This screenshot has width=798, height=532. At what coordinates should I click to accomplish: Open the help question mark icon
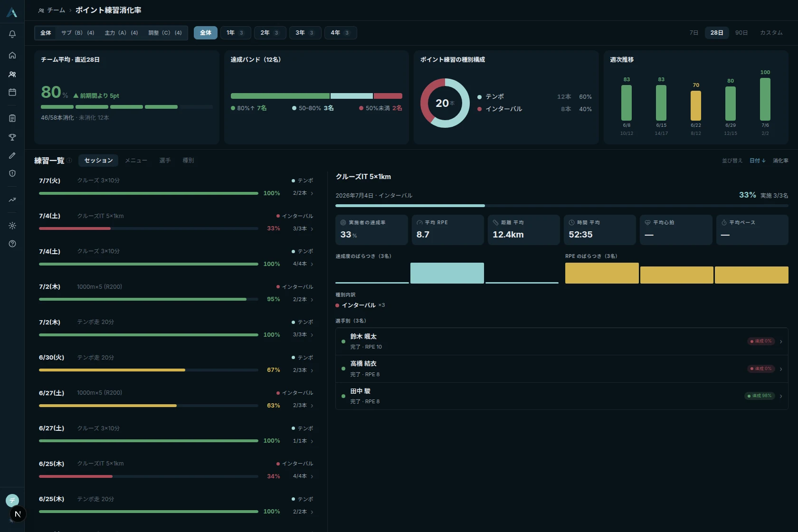click(12, 244)
